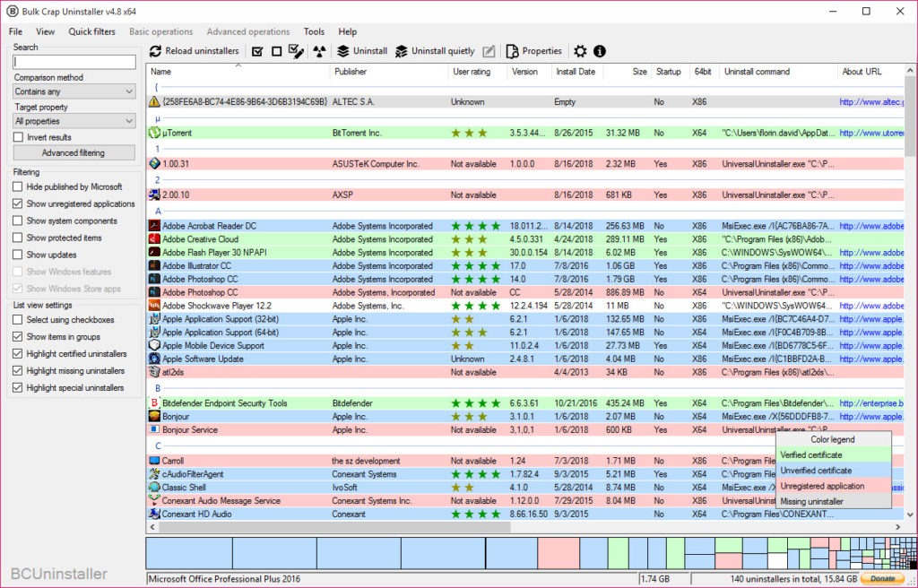Disable Show items in groups
Screen dimensions: 918x588
point(18,337)
